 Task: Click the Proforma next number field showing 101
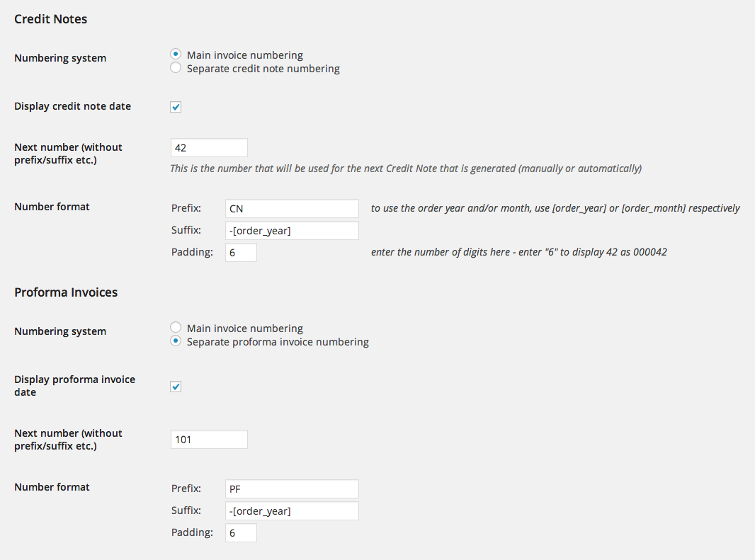coord(209,439)
